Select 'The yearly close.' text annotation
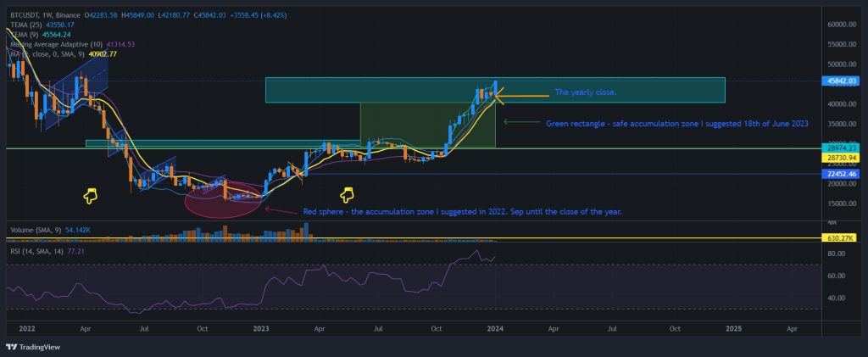Viewport: 868px width, 357px height. [x=586, y=92]
